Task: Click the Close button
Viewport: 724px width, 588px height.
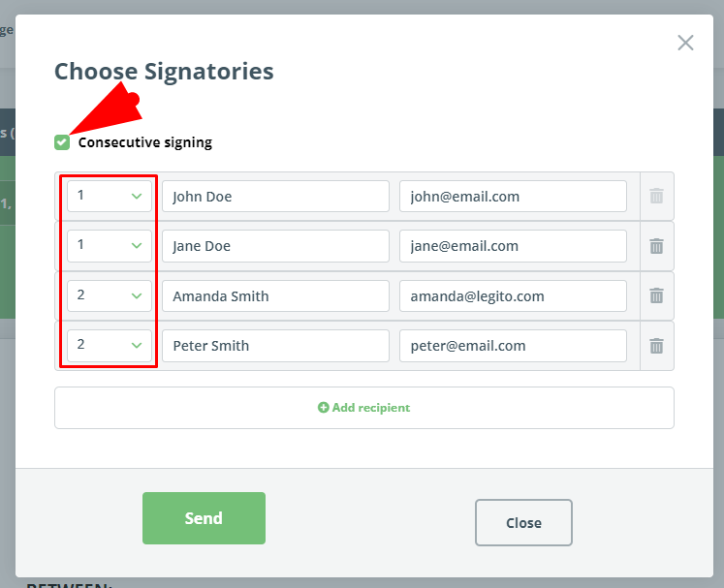Action: click(x=523, y=522)
